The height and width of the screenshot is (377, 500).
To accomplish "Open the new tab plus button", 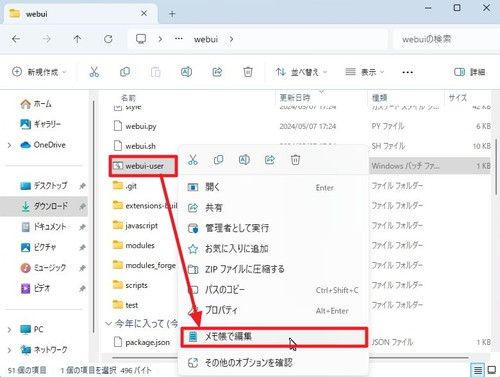I will pos(172,14).
